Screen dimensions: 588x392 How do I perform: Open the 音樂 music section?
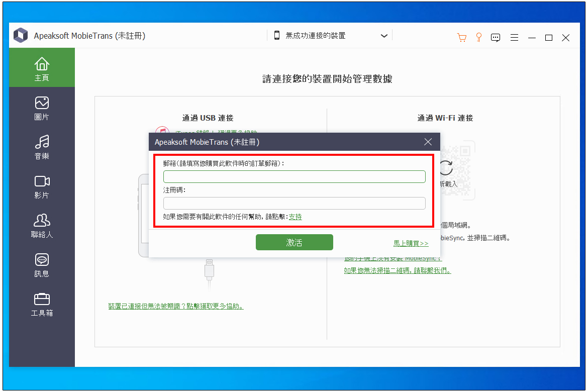click(x=42, y=147)
